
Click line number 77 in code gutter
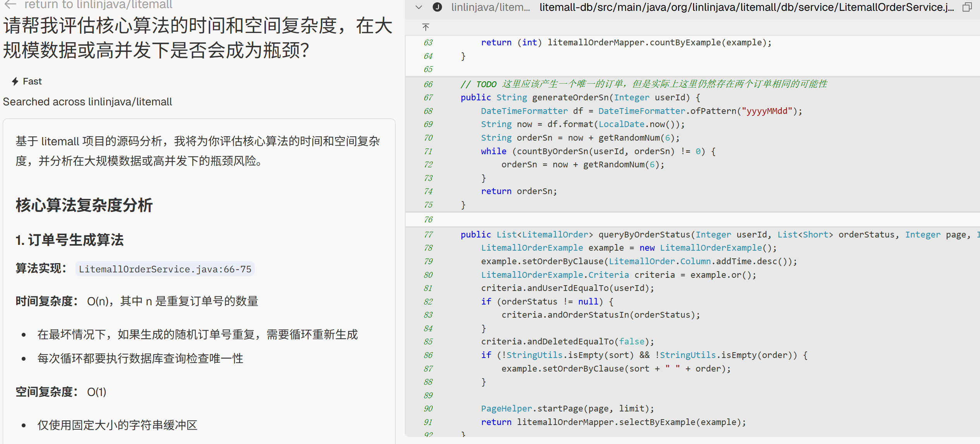[428, 234]
